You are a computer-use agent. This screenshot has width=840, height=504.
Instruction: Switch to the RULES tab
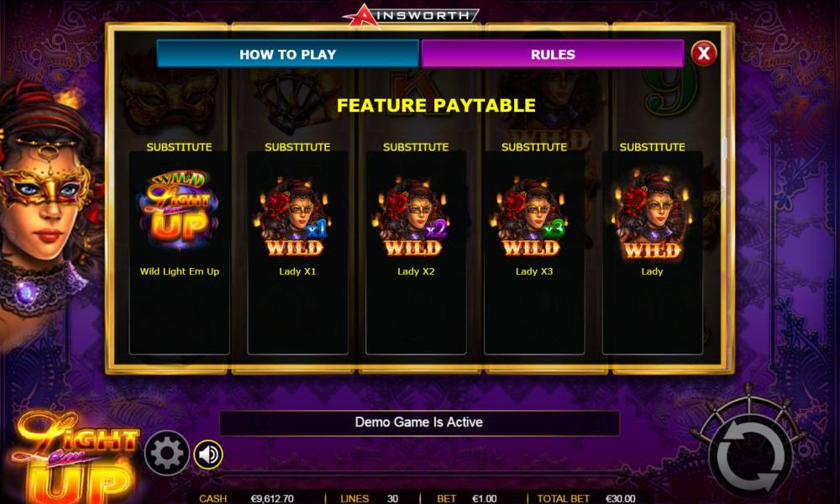pos(553,54)
